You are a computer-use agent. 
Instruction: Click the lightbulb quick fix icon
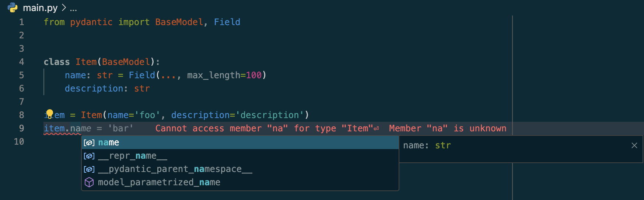[49, 114]
